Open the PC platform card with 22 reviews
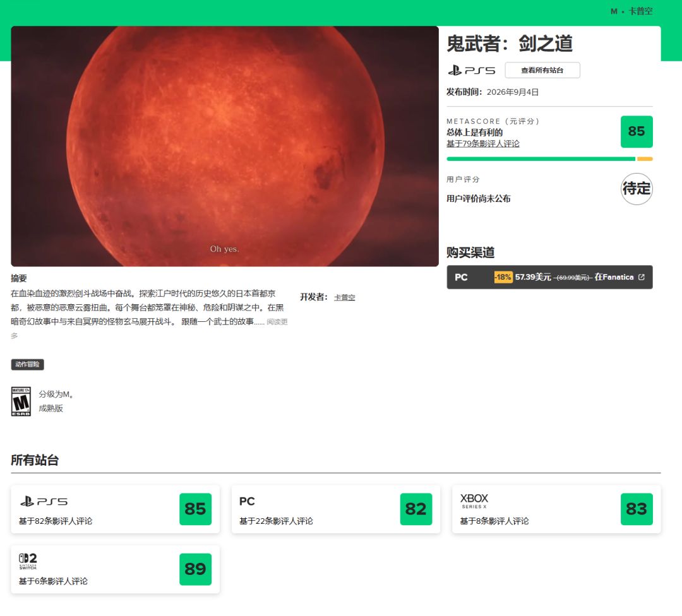 [336, 509]
